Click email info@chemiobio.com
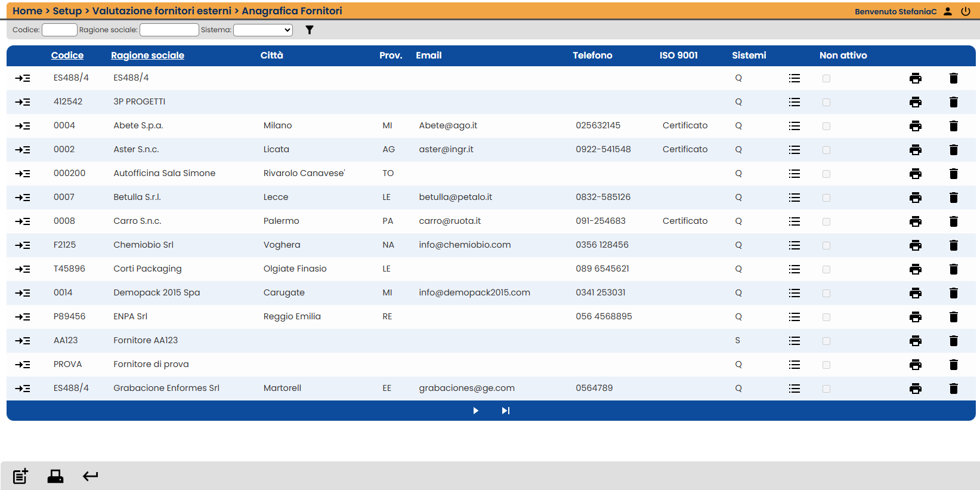The width and height of the screenshot is (980, 490). tap(465, 245)
